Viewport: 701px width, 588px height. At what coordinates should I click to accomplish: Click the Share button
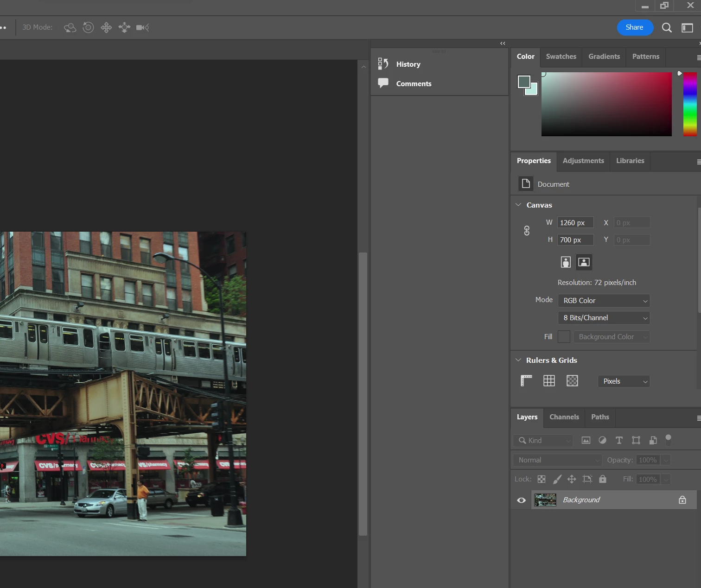tap(635, 27)
